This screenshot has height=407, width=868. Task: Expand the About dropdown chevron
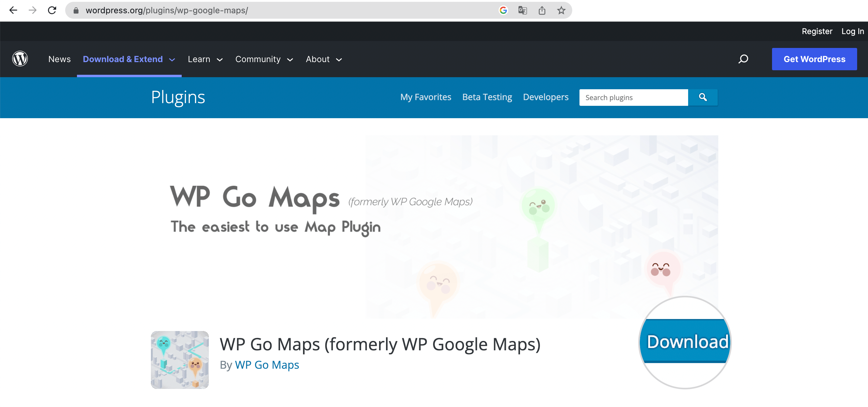pos(339,60)
